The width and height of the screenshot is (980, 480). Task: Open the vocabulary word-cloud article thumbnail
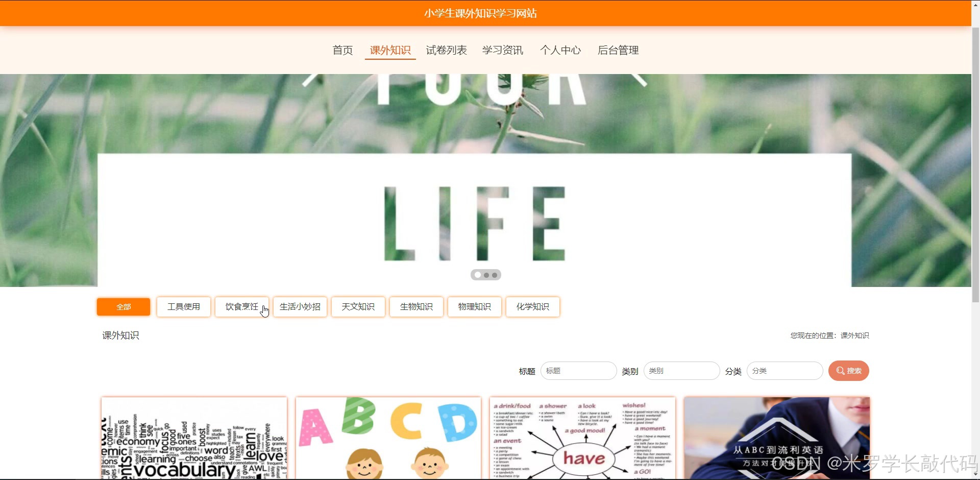194,438
